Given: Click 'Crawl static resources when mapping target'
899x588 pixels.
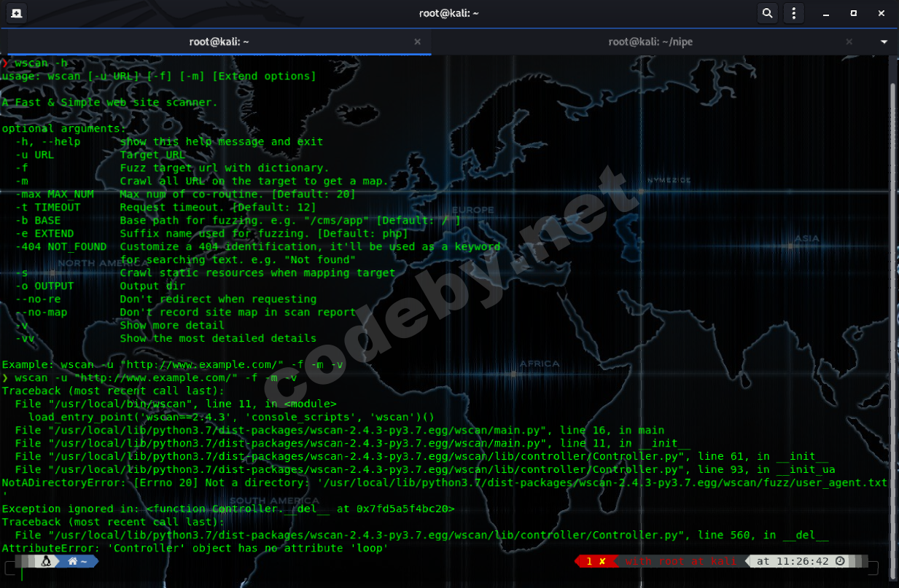Looking at the screenshot, I should (x=257, y=273).
